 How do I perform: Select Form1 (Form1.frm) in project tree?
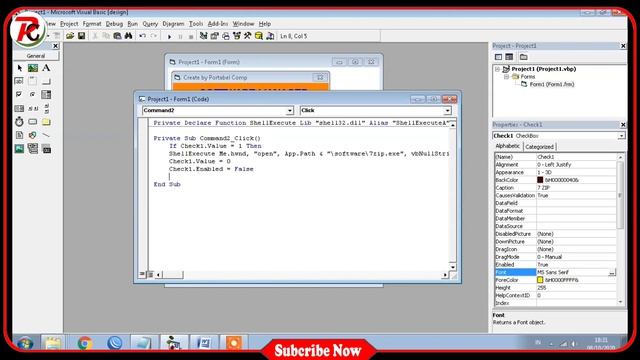coord(551,84)
